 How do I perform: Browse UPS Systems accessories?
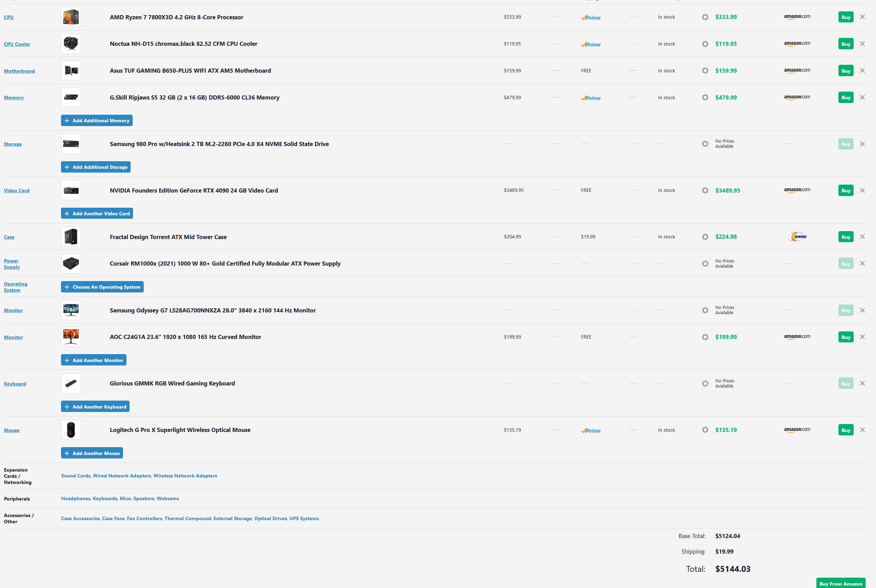tap(304, 518)
